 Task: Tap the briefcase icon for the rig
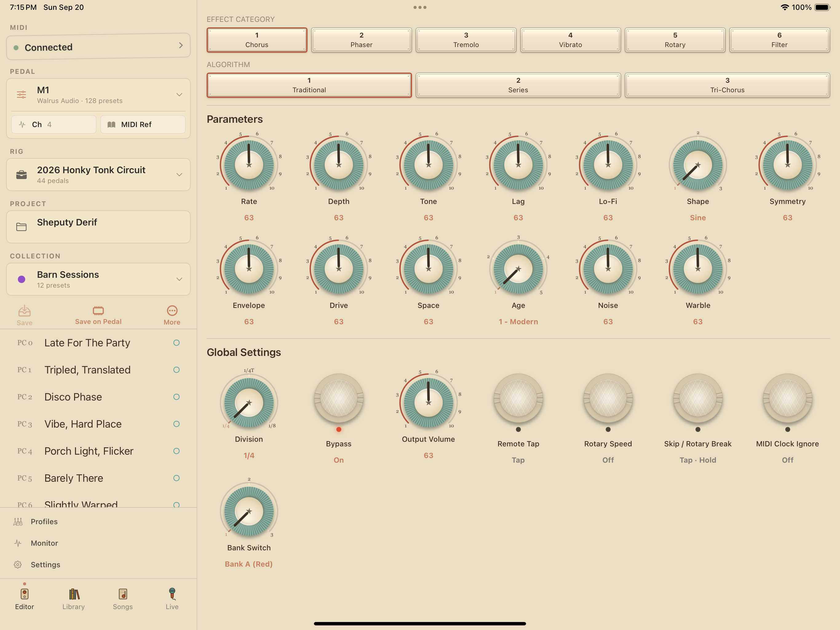click(22, 175)
